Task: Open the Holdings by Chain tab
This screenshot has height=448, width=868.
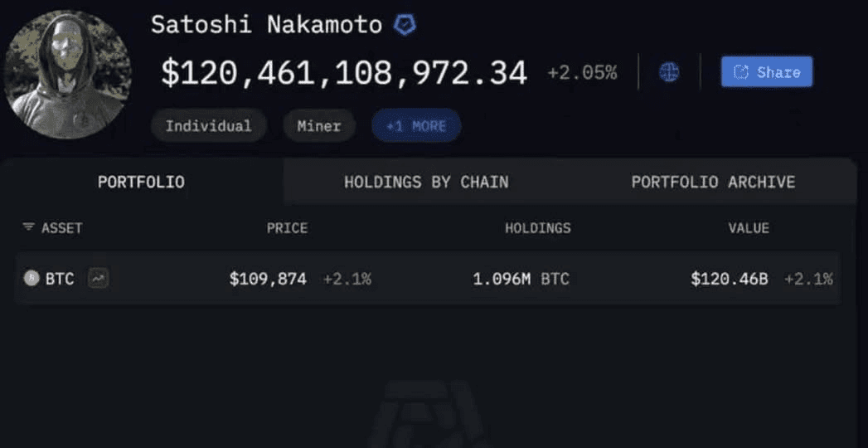Action: 426,182
